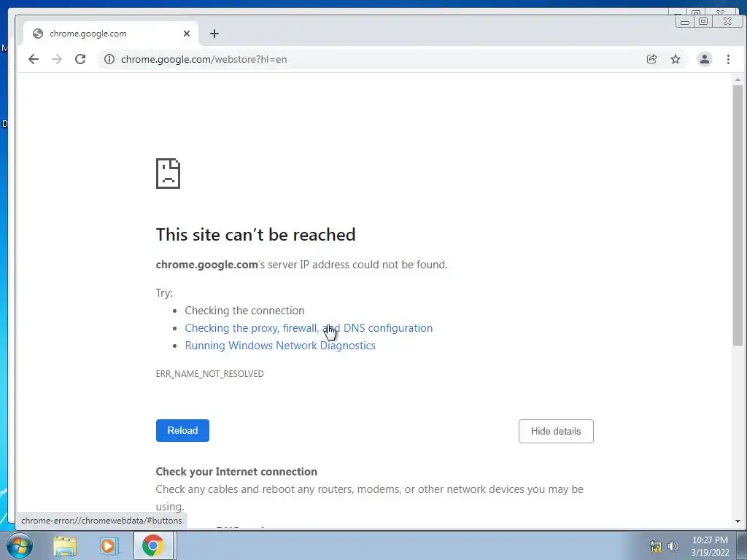This screenshot has height=560, width=747.
Task: Reload the page using toolbar refresh icon
Action: pos(80,59)
